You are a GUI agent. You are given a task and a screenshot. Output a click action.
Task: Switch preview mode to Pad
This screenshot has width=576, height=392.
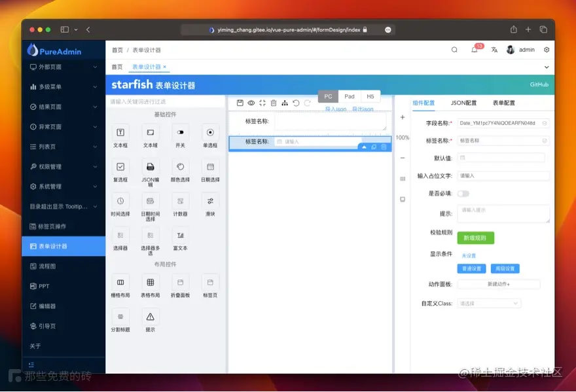point(349,96)
